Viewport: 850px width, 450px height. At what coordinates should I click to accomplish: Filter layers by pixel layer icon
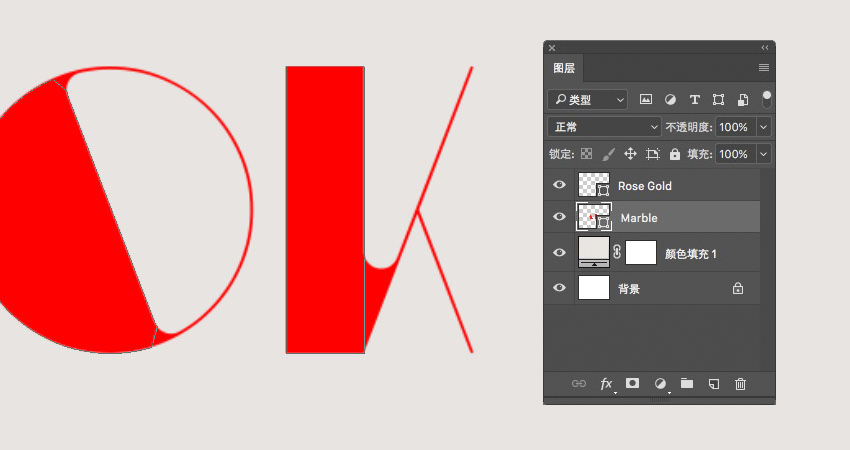click(646, 99)
